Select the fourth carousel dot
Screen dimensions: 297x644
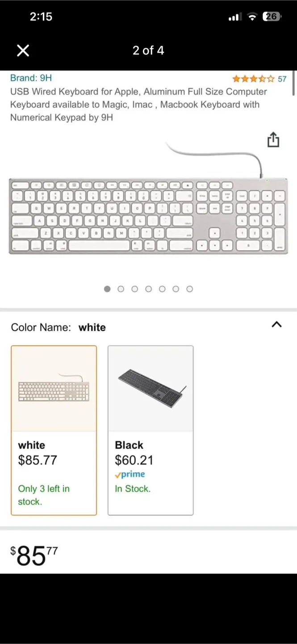pos(148,289)
